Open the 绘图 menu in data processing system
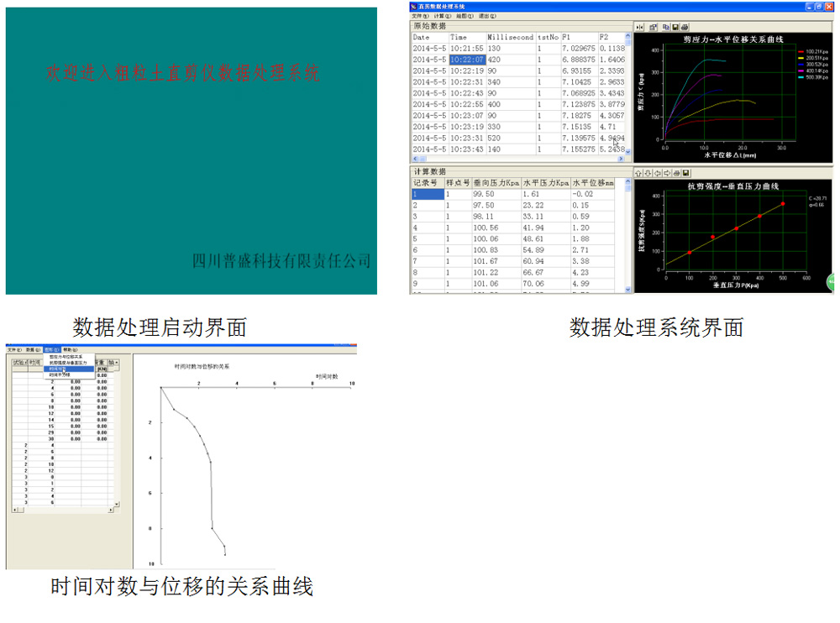 pos(465,16)
